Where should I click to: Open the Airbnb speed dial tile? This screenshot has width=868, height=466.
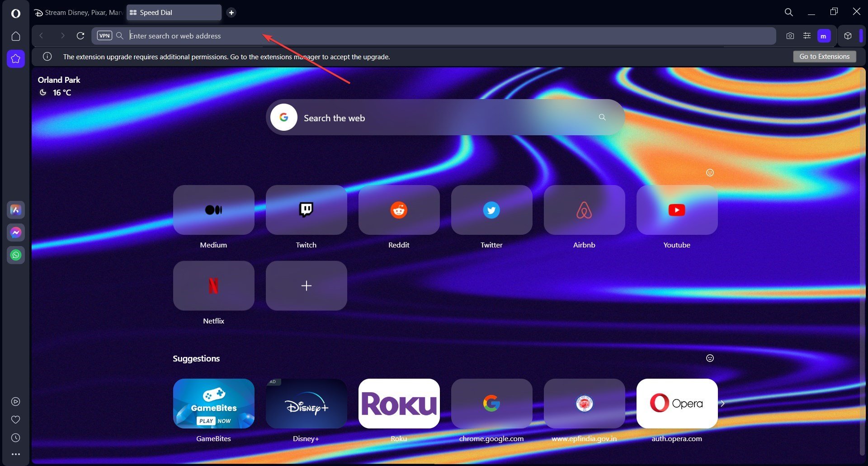[585, 210]
